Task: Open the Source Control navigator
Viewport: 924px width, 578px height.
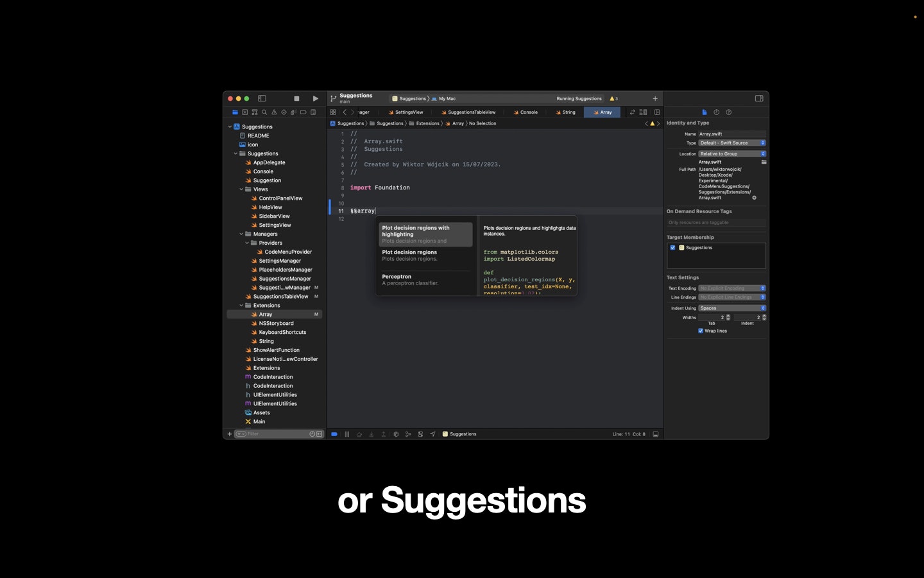Action: pos(244,112)
